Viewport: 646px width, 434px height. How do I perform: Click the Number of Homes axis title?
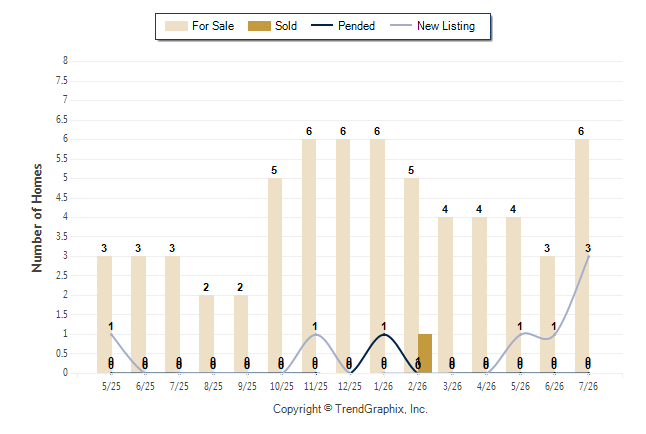[37, 218]
